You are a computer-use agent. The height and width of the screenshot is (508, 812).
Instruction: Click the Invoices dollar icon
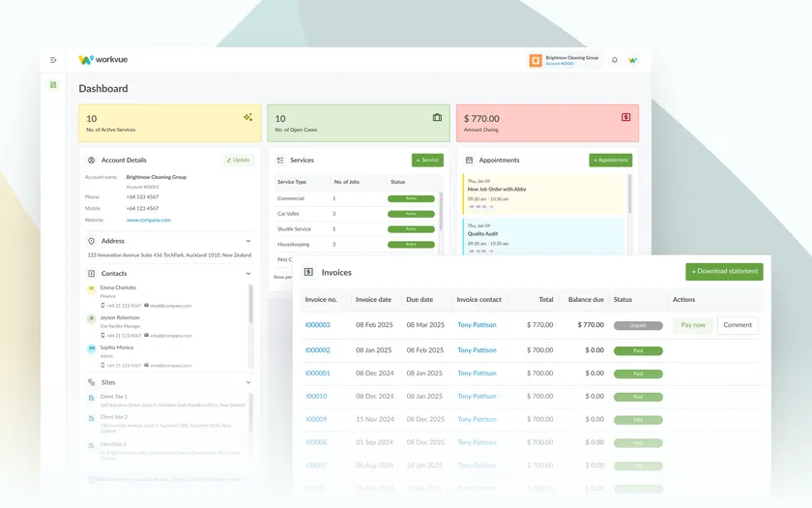coord(308,272)
